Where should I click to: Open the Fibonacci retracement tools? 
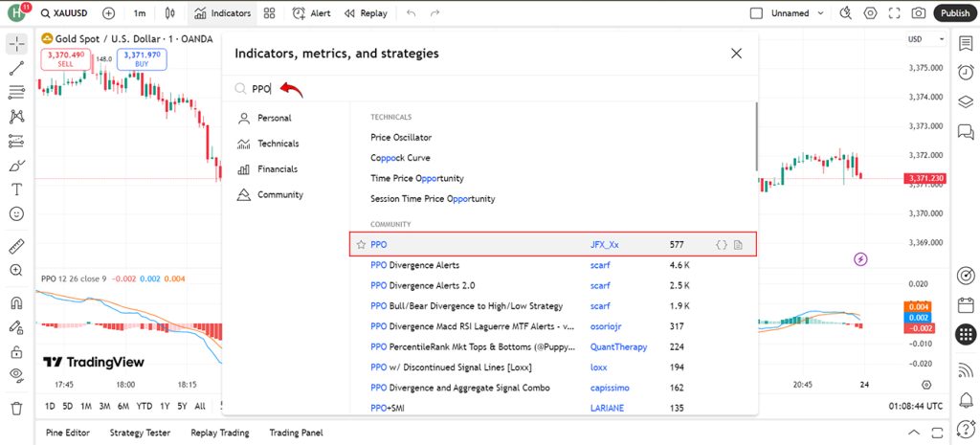click(x=17, y=93)
